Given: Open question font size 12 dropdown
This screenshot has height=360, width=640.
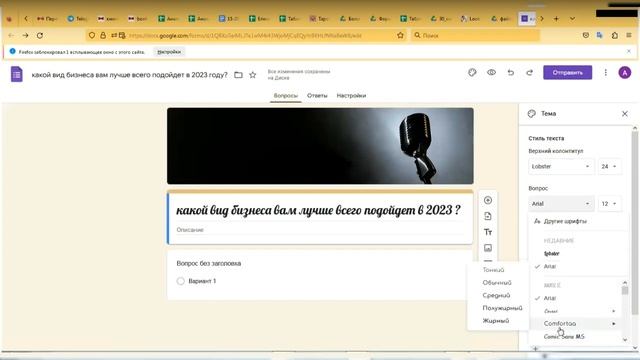Looking at the screenshot, I should click(x=609, y=203).
